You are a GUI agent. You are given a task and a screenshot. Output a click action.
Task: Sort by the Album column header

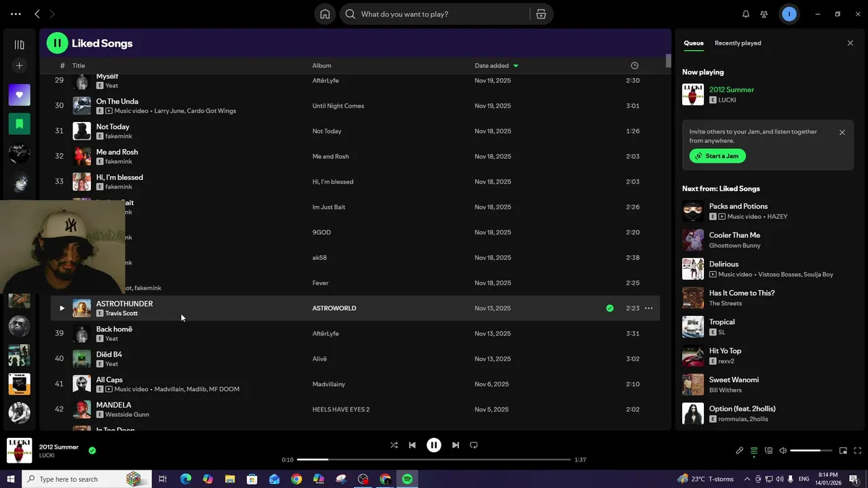(x=321, y=66)
